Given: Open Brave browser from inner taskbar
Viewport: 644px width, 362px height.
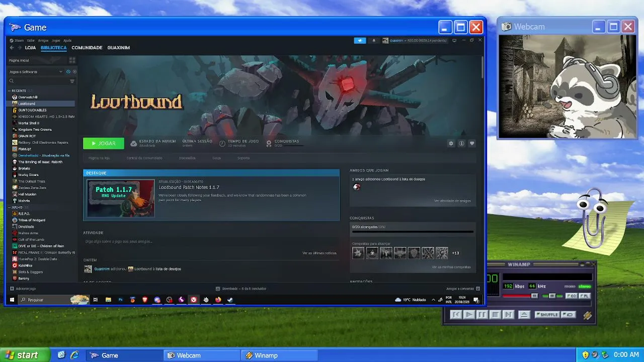Looking at the screenshot, I should [x=145, y=300].
